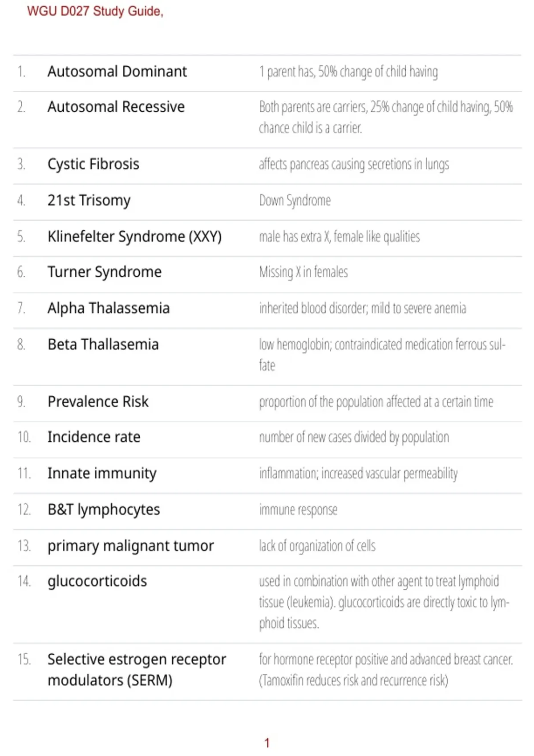Screen dimensions: 534x756
Task: Click the Cystic Fibrosis entry
Action: click(x=93, y=164)
